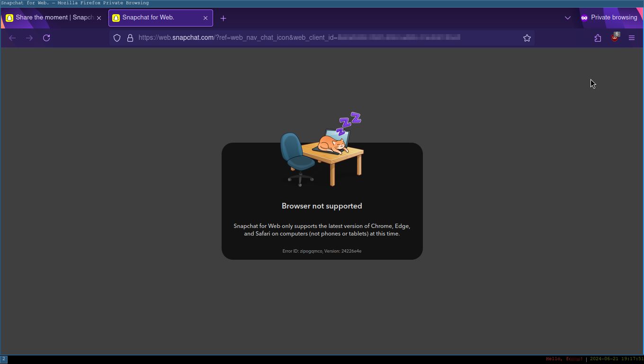
Task: Show site security padlock details
Action: (130, 38)
